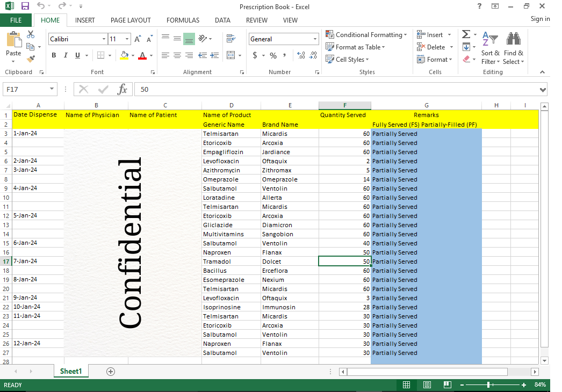
Task: Click the Clear eraser icon
Action: (x=466, y=59)
